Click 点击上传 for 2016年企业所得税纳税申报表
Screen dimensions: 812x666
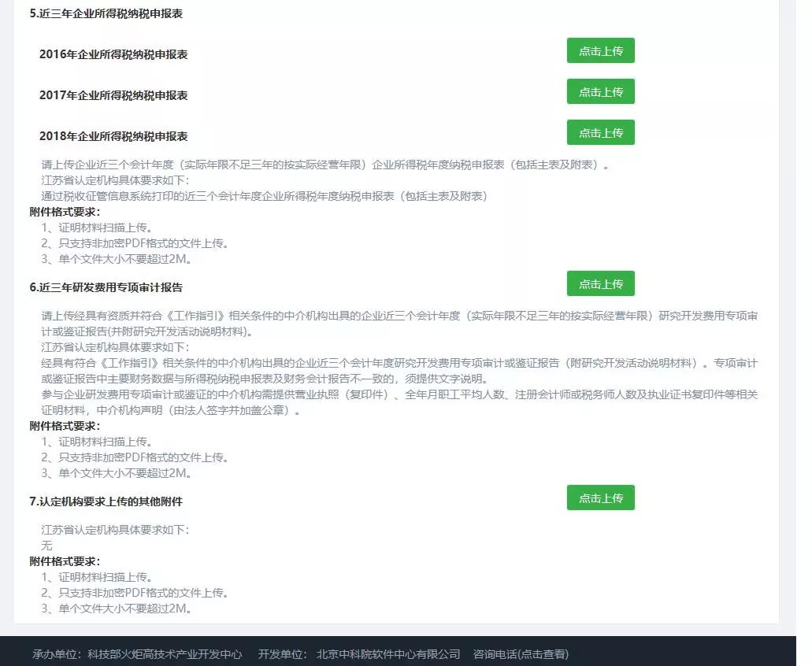click(x=601, y=50)
